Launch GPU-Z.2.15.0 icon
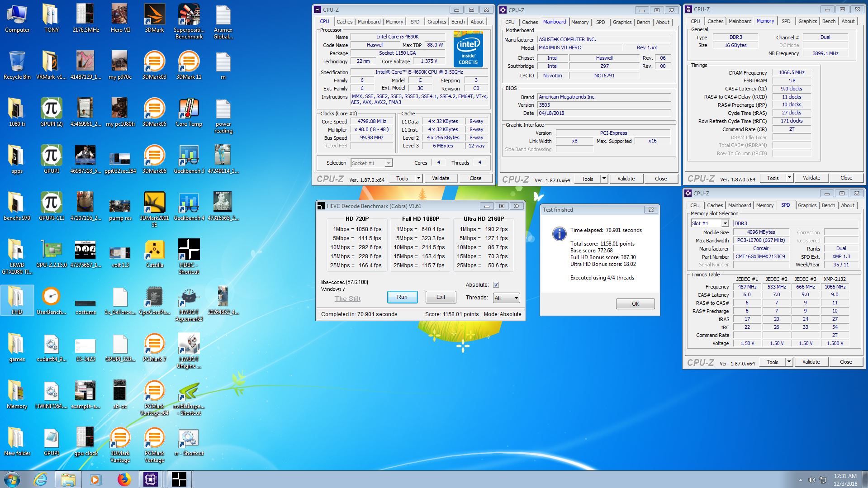Screen dimensions: 868x488 tap(52, 254)
